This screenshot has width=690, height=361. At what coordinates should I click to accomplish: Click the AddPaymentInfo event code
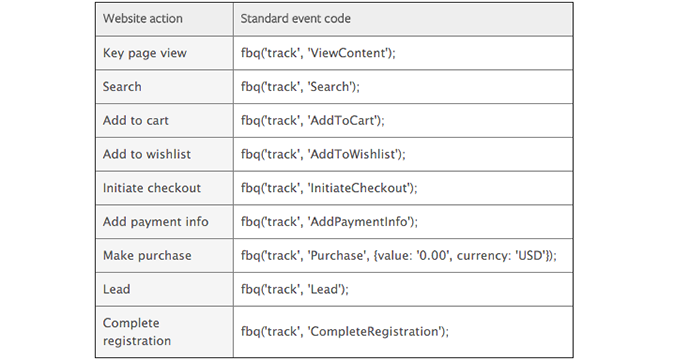point(329,222)
